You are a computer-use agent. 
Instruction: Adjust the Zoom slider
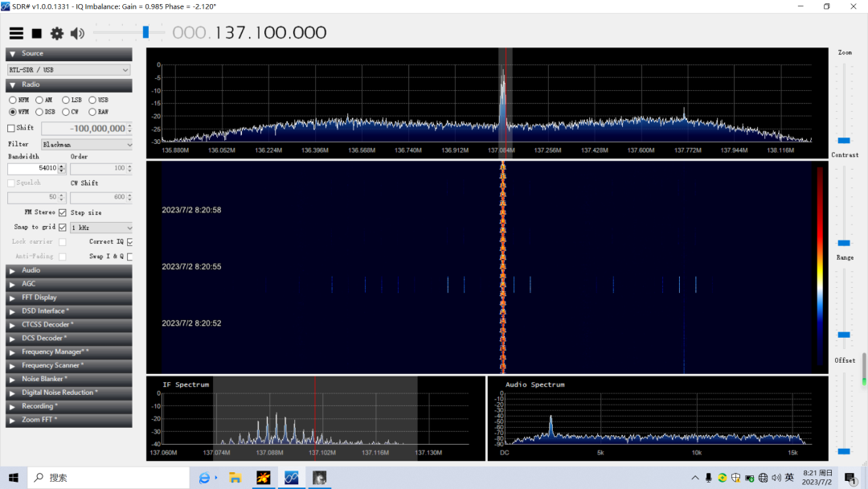click(x=844, y=141)
